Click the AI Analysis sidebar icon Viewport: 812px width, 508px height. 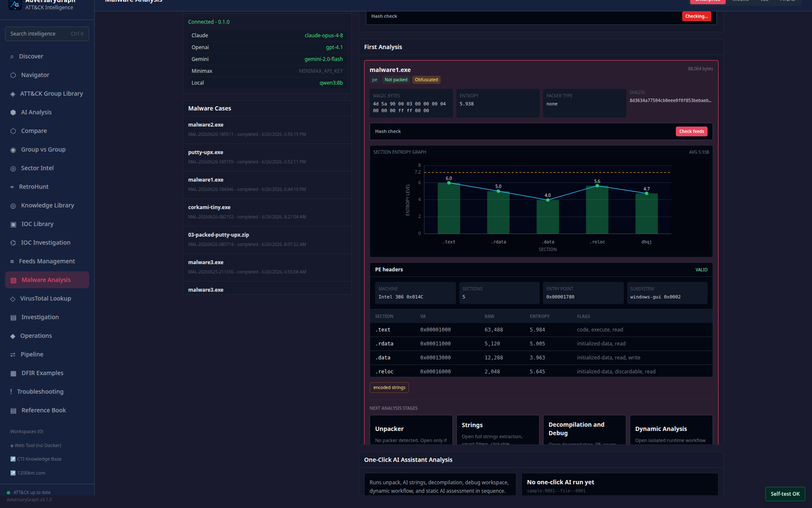(13, 113)
